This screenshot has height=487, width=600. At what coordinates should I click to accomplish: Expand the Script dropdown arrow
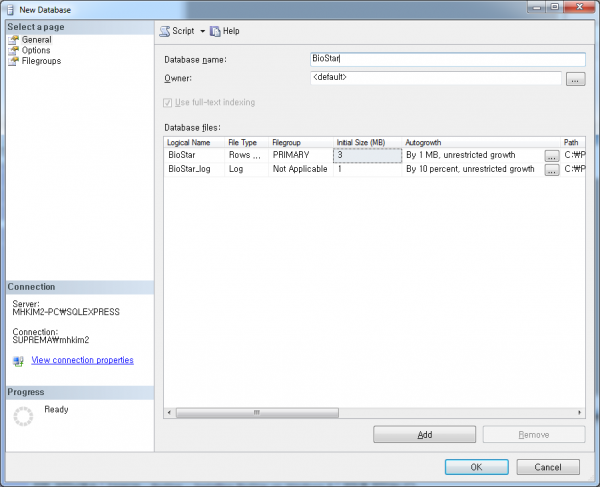pos(202,32)
